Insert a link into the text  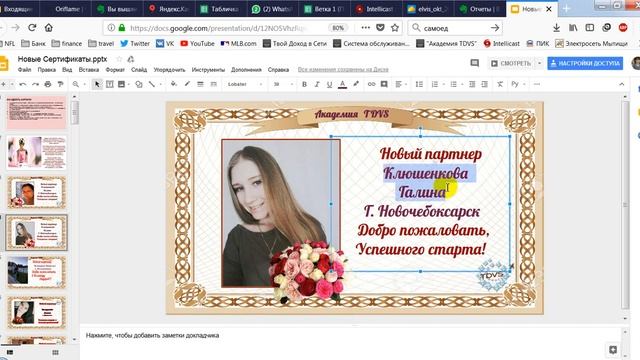pyautogui.click(x=371, y=84)
